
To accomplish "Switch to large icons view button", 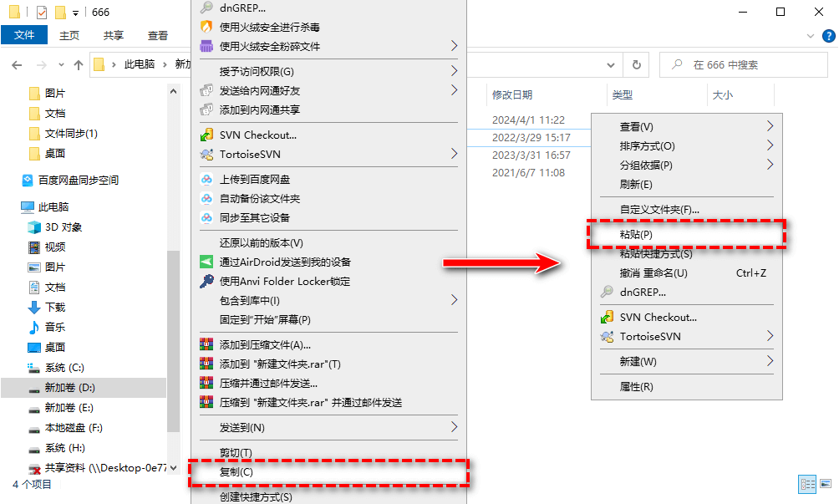I will 826,484.
